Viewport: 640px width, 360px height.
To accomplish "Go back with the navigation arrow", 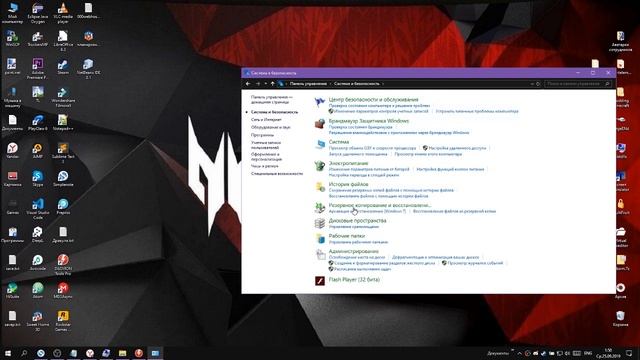I will (248, 84).
